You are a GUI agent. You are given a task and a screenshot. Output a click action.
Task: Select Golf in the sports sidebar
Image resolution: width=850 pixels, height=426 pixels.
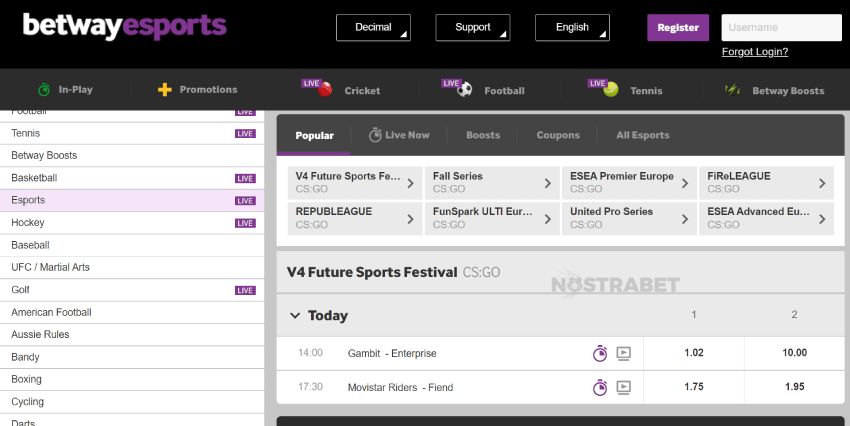point(132,290)
